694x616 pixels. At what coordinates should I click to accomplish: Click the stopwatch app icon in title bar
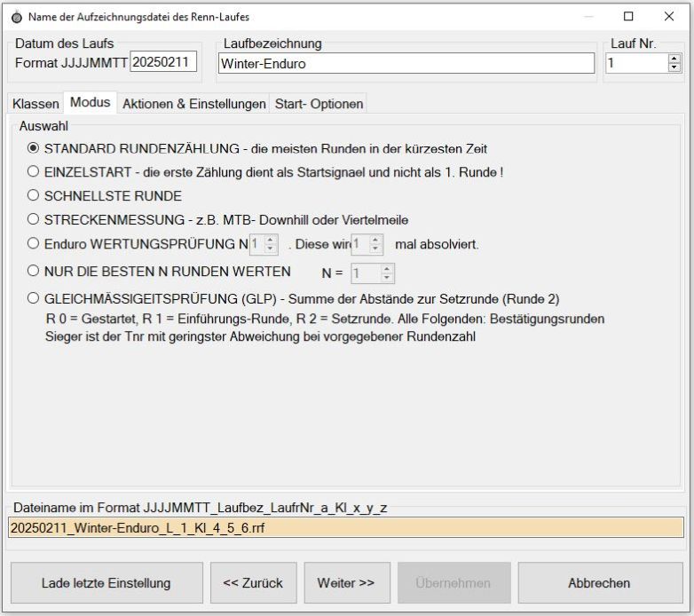tap(17, 17)
